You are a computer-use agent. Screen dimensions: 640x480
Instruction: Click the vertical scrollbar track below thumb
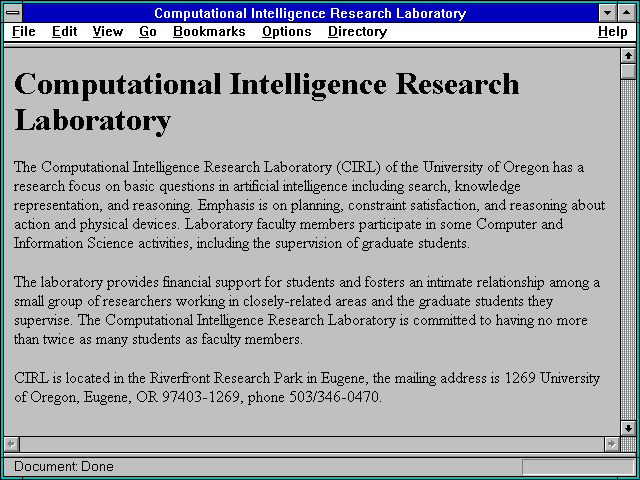point(628,250)
